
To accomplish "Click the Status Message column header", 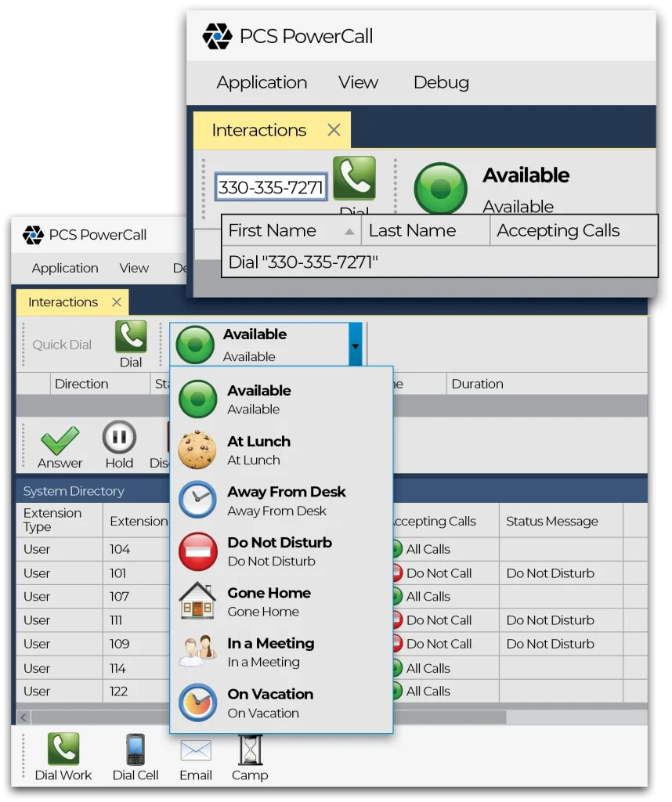I will (561, 521).
